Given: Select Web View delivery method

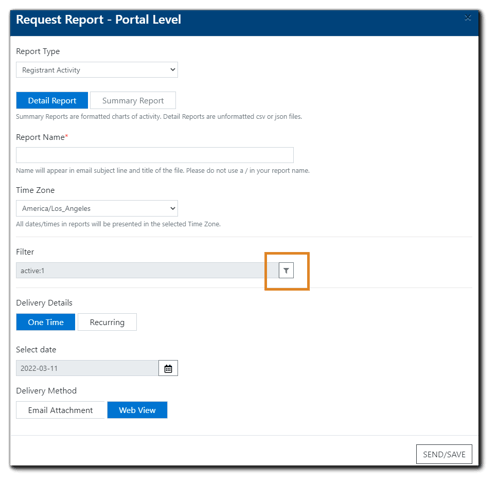Looking at the screenshot, I should (137, 410).
